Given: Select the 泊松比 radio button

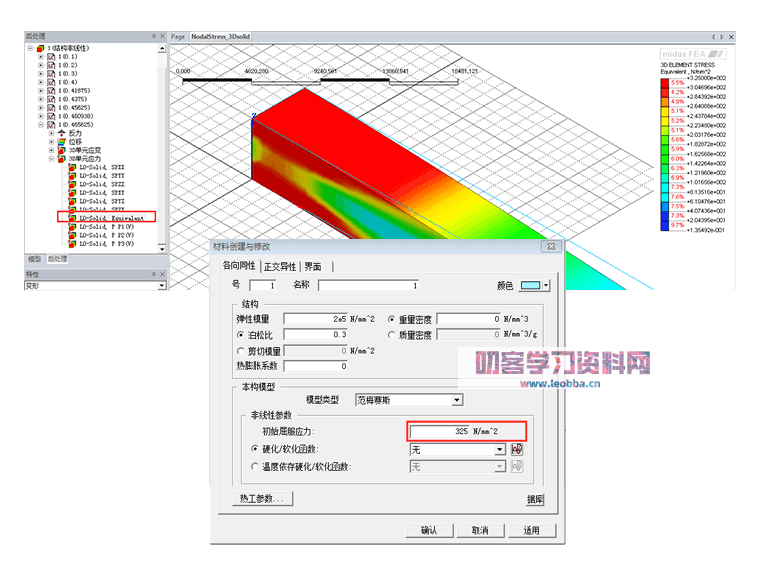Looking at the screenshot, I should (240, 335).
